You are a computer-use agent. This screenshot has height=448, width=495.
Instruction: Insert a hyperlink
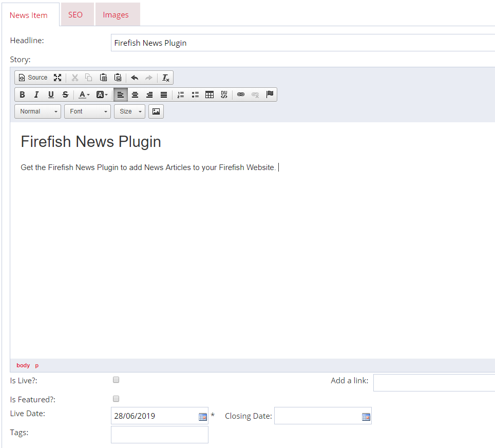click(241, 95)
